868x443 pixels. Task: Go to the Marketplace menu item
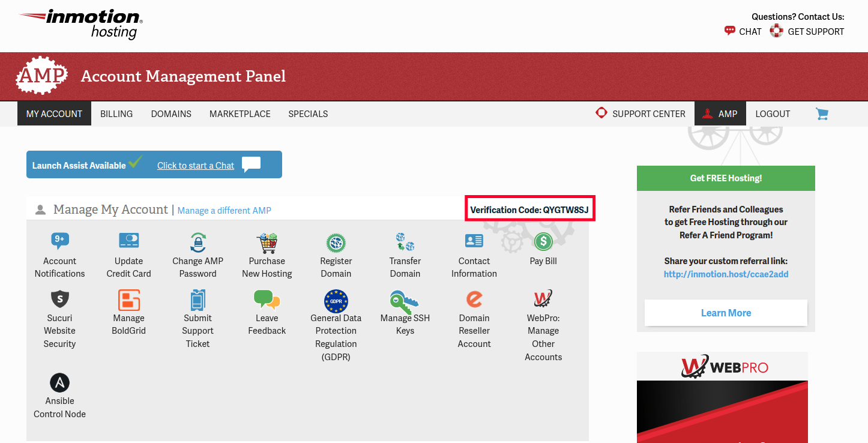coord(240,114)
